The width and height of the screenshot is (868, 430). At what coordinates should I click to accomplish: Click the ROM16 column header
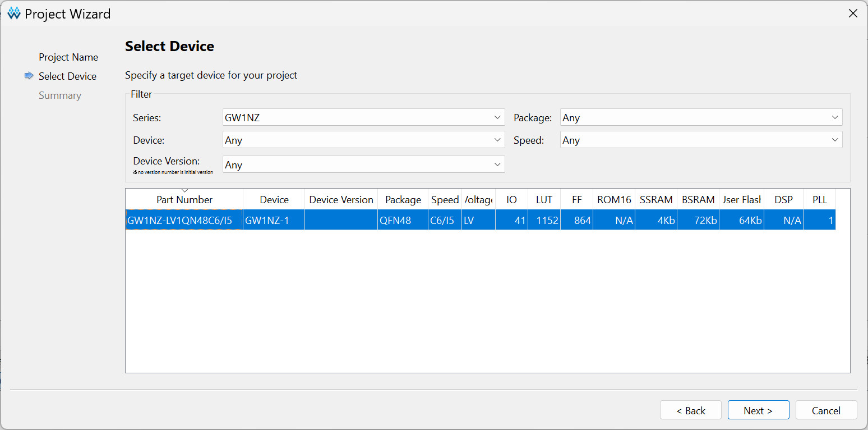pos(614,199)
